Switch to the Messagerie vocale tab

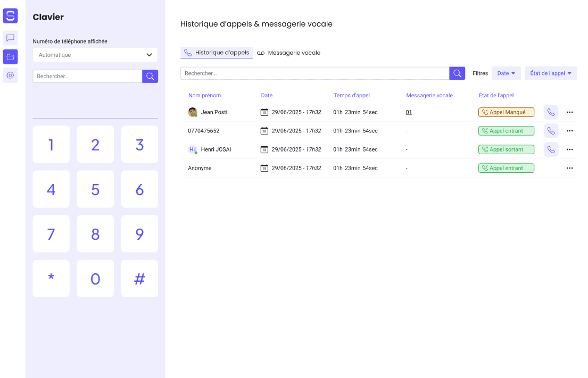coord(288,53)
